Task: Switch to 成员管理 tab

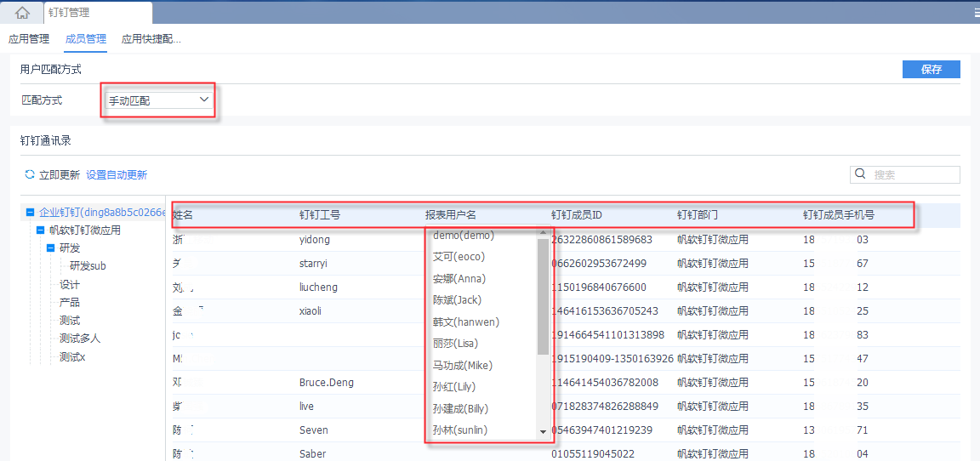Action: pyautogui.click(x=86, y=39)
